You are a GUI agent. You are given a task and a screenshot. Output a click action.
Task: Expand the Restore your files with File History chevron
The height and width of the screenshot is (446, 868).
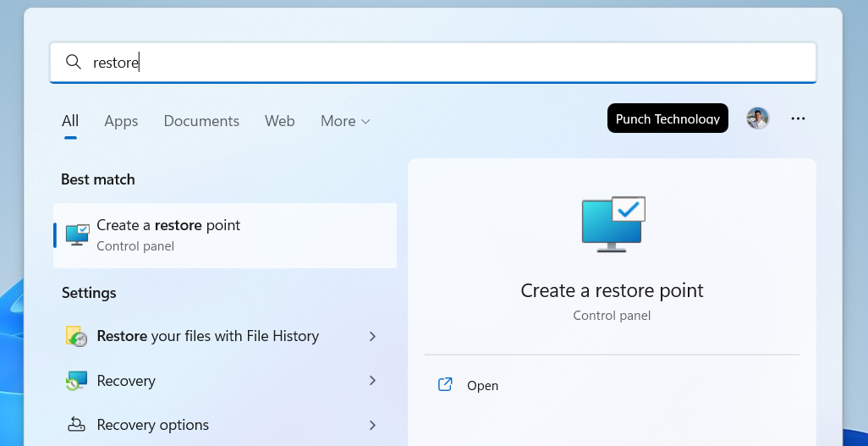[x=372, y=336]
